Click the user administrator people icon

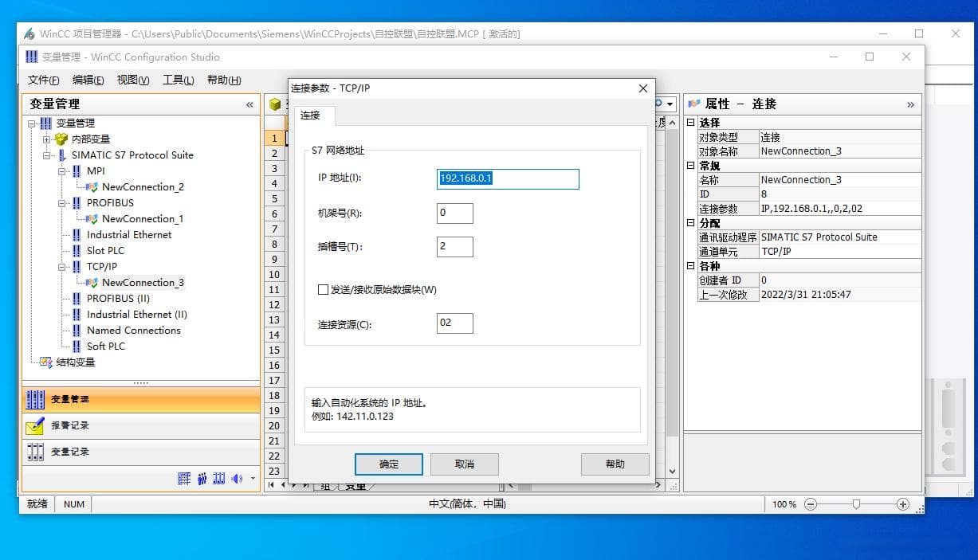[x=202, y=478]
